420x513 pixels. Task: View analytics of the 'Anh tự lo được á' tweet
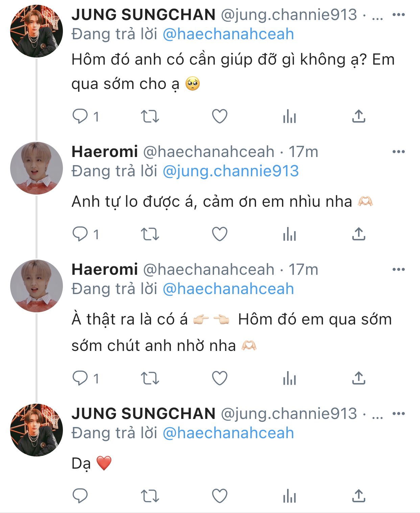(x=289, y=234)
